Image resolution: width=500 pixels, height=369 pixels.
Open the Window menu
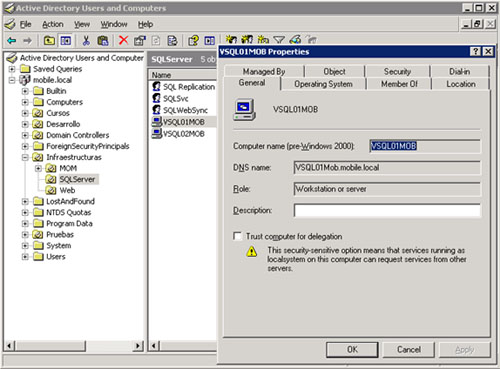click(x=114, y=24)
